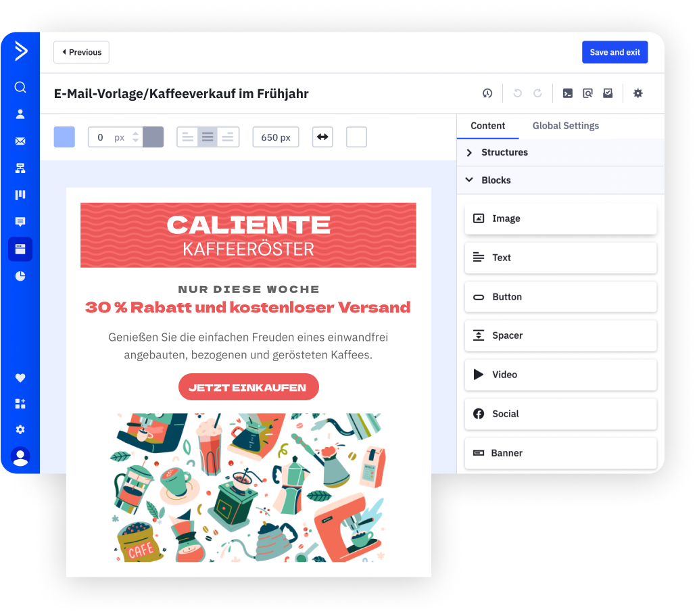This screenshot has height=616, width=699.
Task: Decrease padding with the down stepper arrow
Action: tap(136, 141)
